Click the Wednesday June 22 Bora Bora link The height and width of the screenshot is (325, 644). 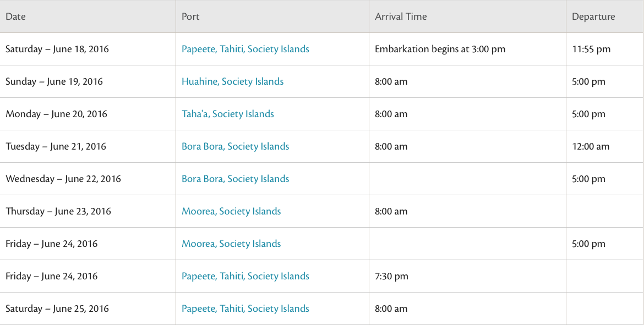(x=235, y=179)
